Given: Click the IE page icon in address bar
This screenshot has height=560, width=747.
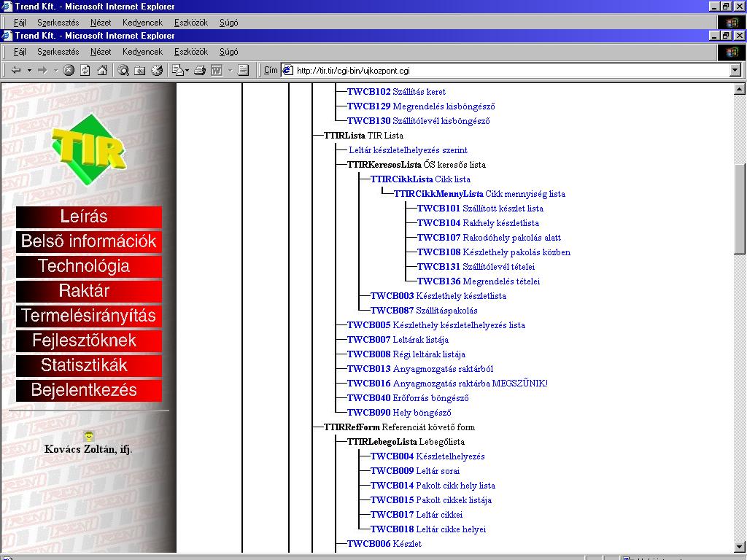Looking at the screenshot, I should pos(287,71).
